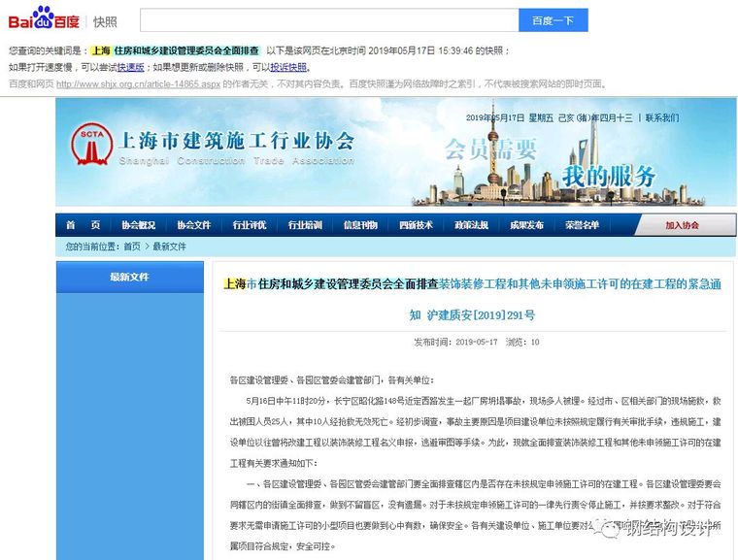The width and height of the screenshot is (738, 560).
Task: Open 协会概况 navigation item
Action: [x=138, y=225]
